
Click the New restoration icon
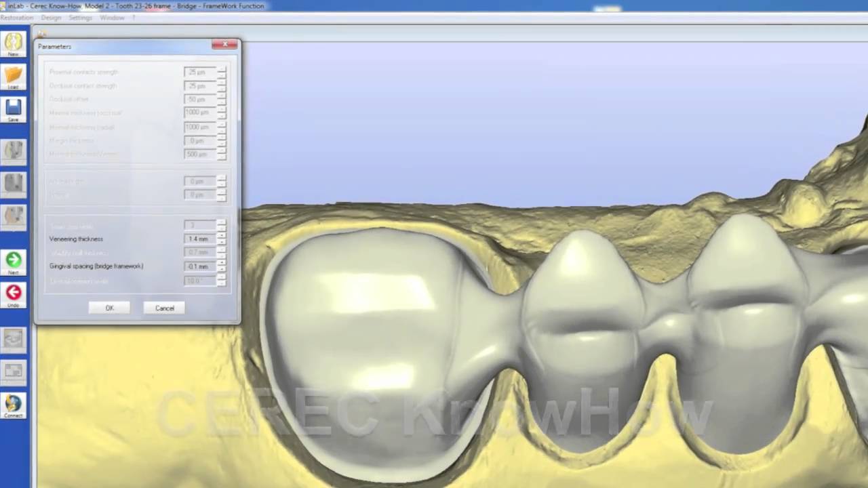14,43
